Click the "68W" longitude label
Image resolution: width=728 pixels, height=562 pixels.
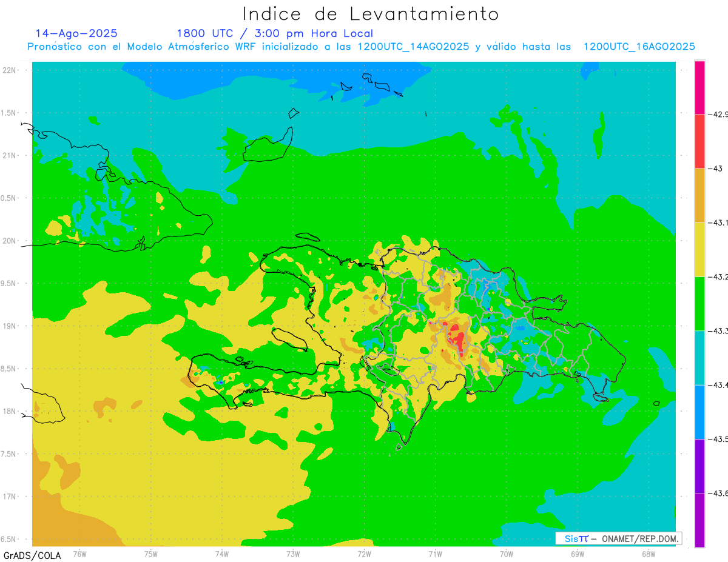tap(649, 553)
